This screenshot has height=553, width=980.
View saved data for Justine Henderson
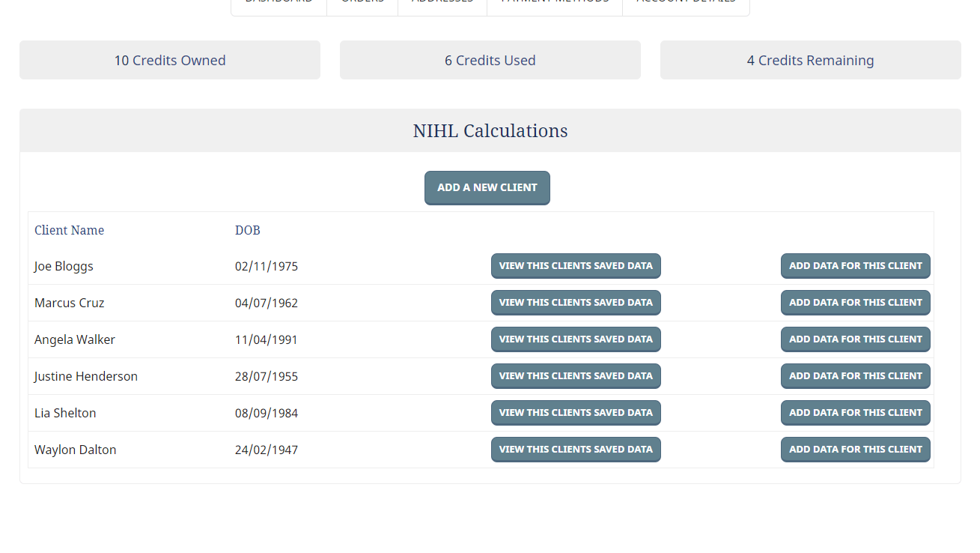pos(575,376)
